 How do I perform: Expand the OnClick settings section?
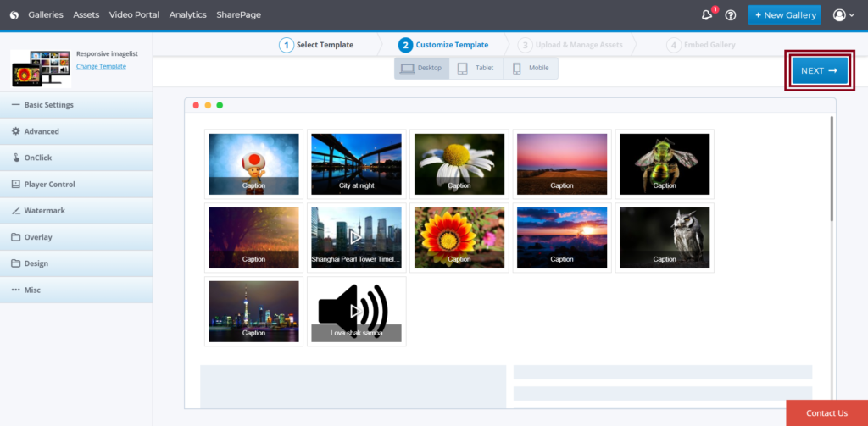(x=76, y=158)
